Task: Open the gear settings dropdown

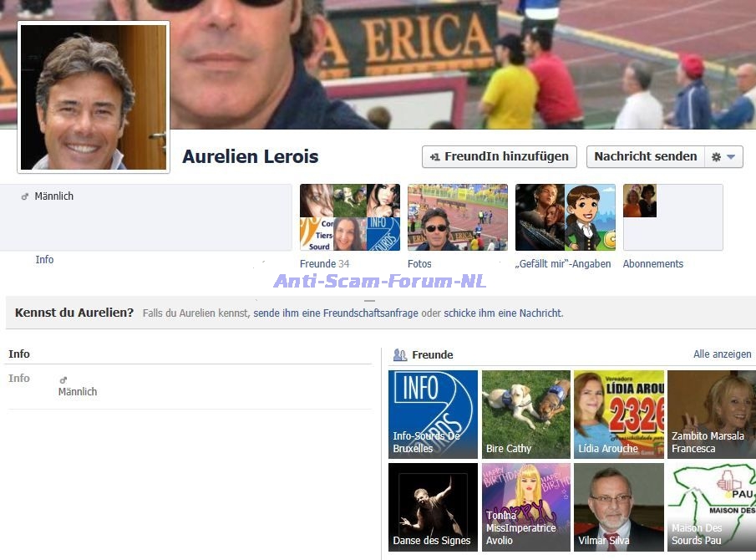Action: [723, 157]
